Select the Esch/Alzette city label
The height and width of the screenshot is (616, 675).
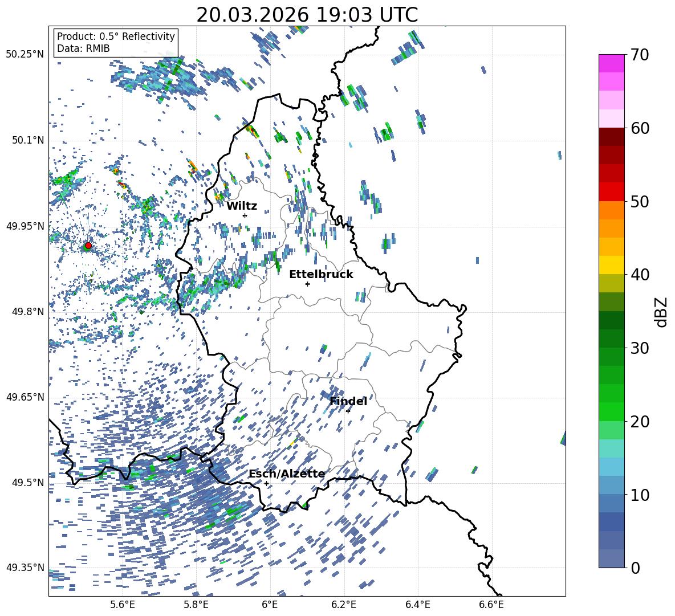pyautogui.click(x=286, y=474)
